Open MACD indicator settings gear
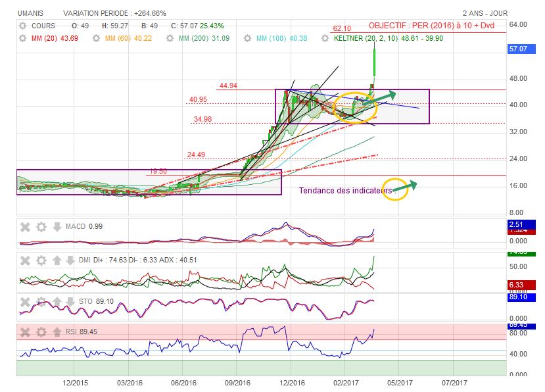The height and width of the screenshot is (392, 545). 41,227
